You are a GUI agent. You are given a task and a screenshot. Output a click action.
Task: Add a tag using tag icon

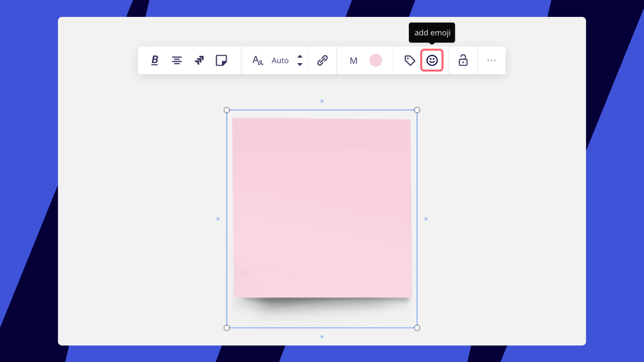coord(410,60)
